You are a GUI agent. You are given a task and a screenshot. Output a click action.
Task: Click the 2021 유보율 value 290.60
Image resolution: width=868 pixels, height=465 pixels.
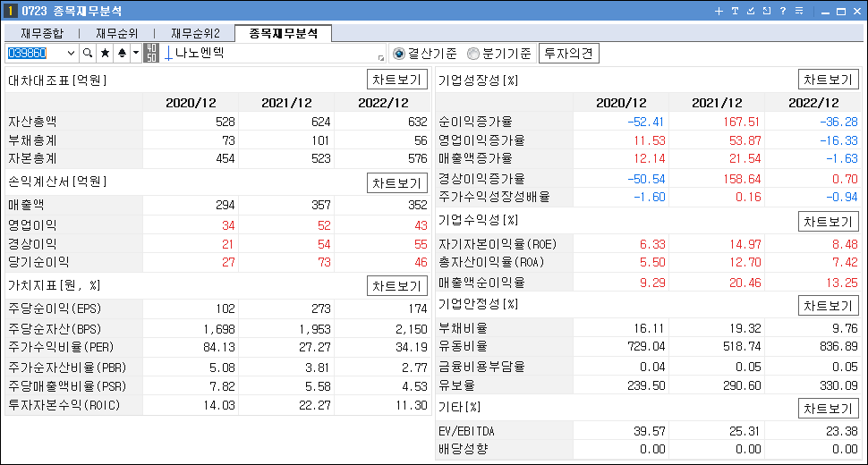[x=742, y=385]
